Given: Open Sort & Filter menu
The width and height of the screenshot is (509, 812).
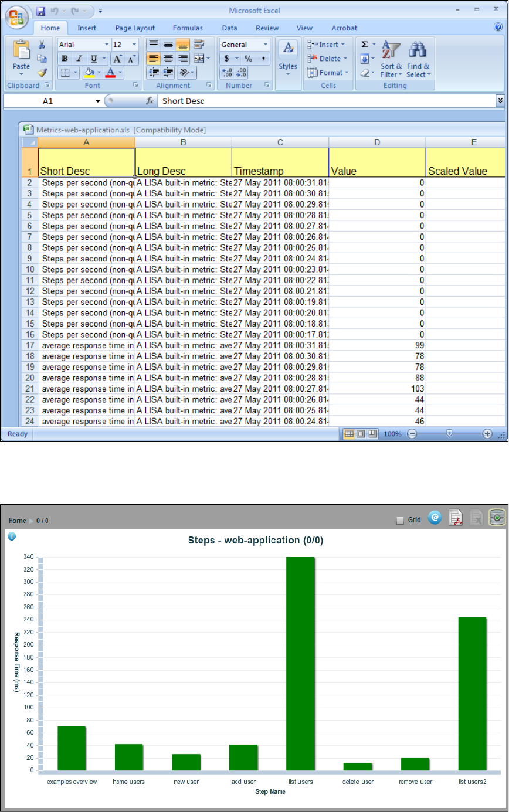Looking at the screenshot, I should pos(391,59).
